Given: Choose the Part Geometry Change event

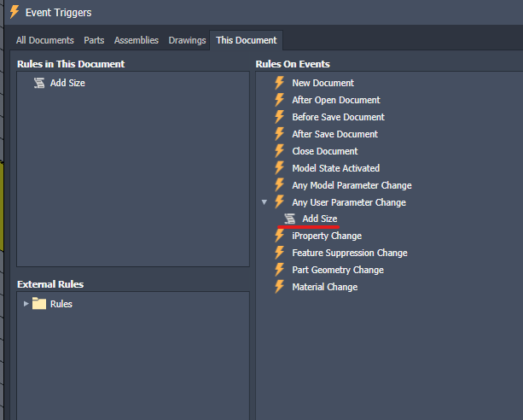Looking at the screenshot, I should point(338,270).
